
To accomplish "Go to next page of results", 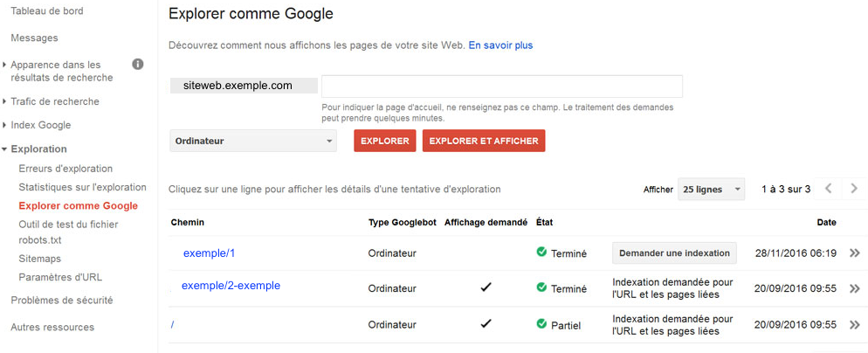I will pyautogui.click(x=853, y=189).
